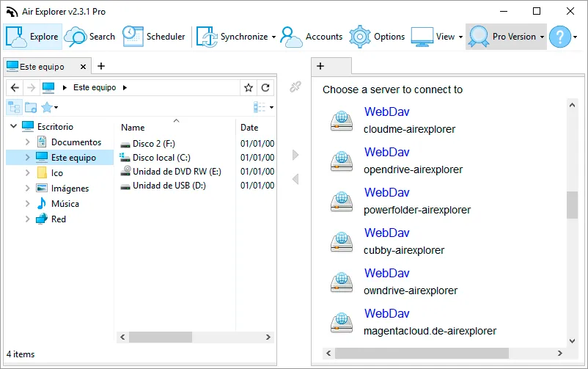
Task: Click the owndrive-airexplorer server drive icon
Action: (341, 282)
